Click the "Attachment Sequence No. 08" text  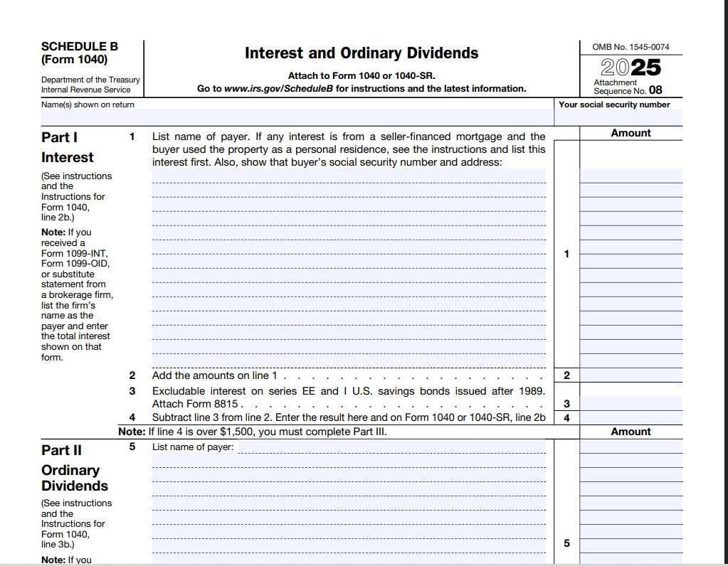point(628,87)
